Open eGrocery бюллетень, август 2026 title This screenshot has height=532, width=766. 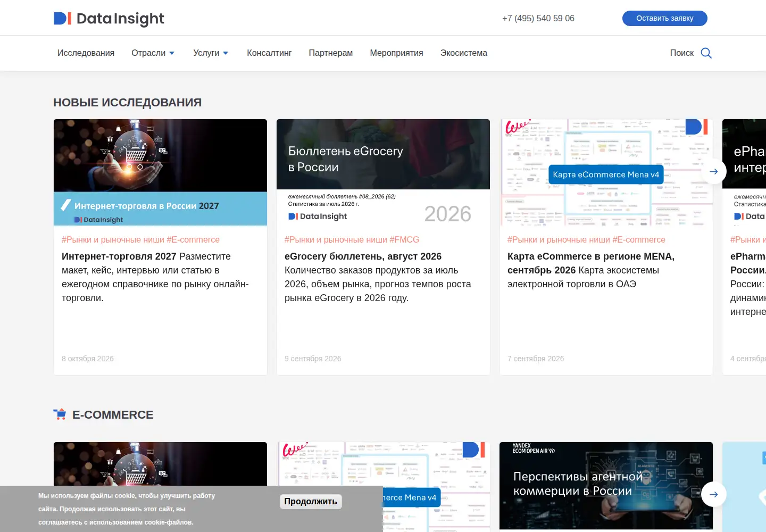[363, 256]
